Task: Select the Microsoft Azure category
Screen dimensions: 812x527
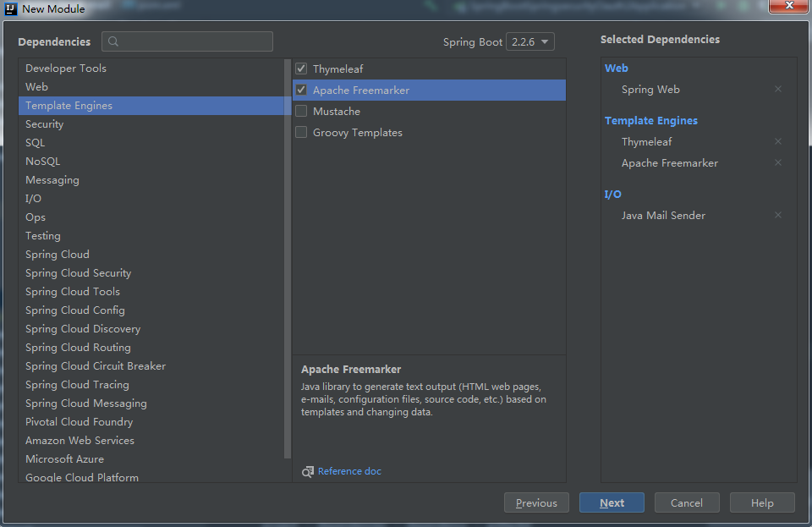Action: [x=151, y=459]
